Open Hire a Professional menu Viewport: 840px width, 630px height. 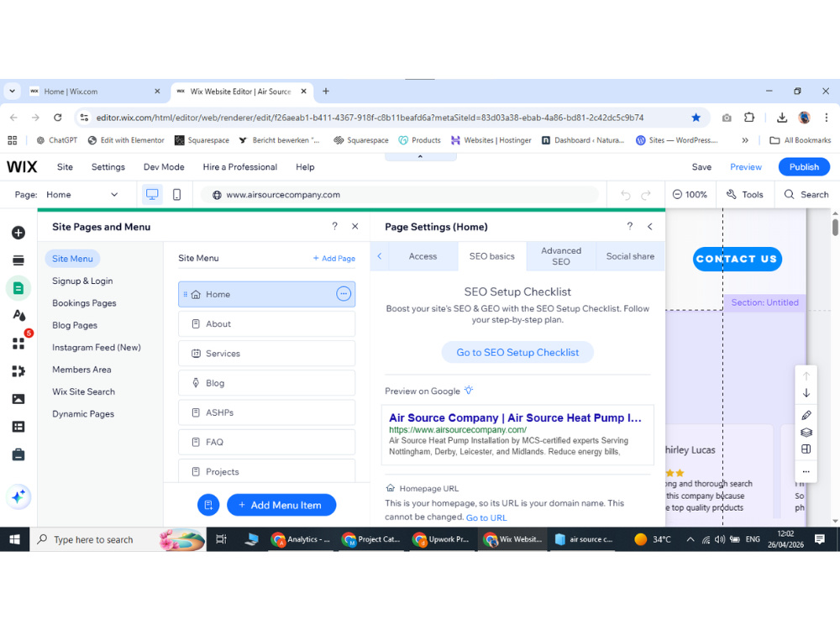click(240, 167)
